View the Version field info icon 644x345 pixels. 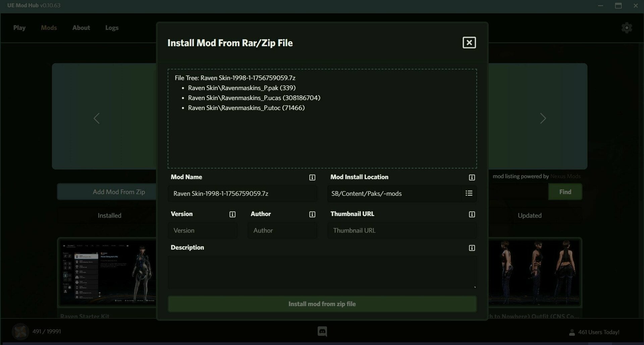(232, 214)
